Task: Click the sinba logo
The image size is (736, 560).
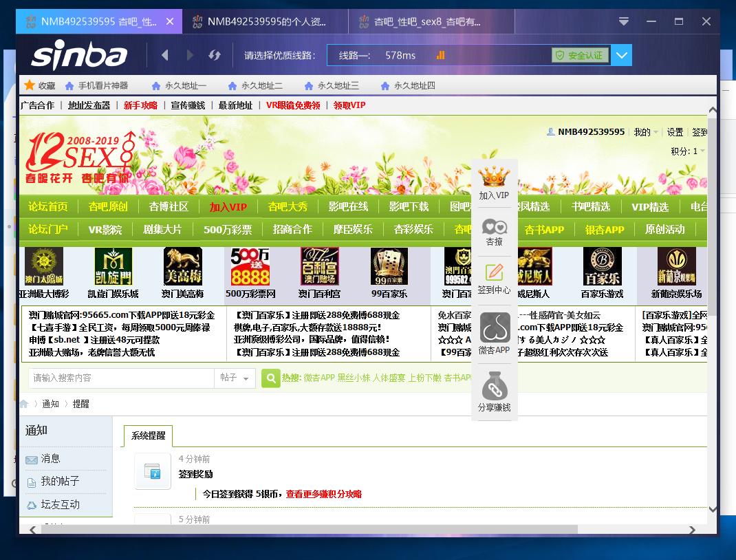Action: point(79,54)
